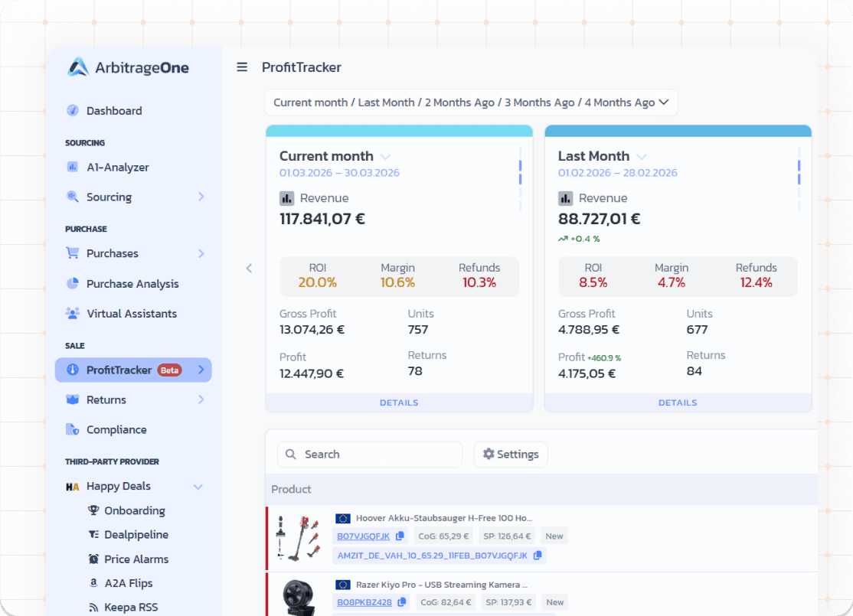Click the Product column header
This screenshot has height=616, width=853.
291,489
